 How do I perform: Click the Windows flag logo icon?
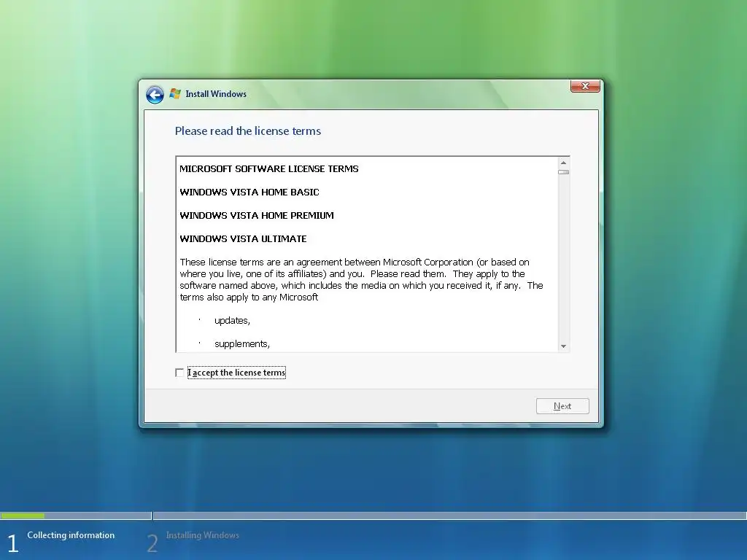coord(175,94)
